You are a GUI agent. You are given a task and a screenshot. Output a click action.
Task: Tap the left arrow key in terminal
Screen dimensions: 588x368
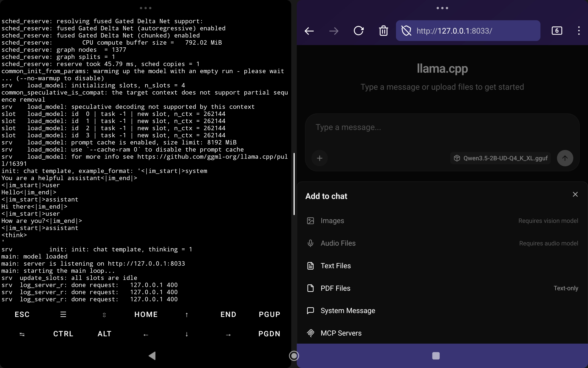(146, 335)
